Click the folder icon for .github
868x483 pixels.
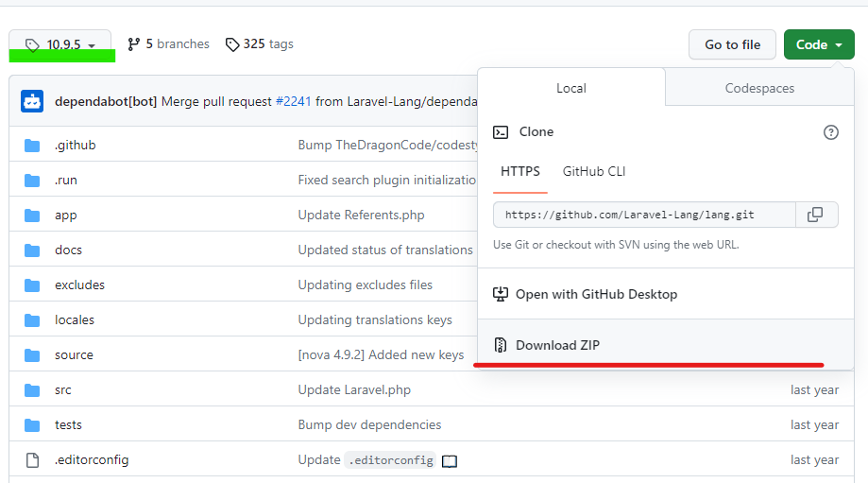point(32,146)
